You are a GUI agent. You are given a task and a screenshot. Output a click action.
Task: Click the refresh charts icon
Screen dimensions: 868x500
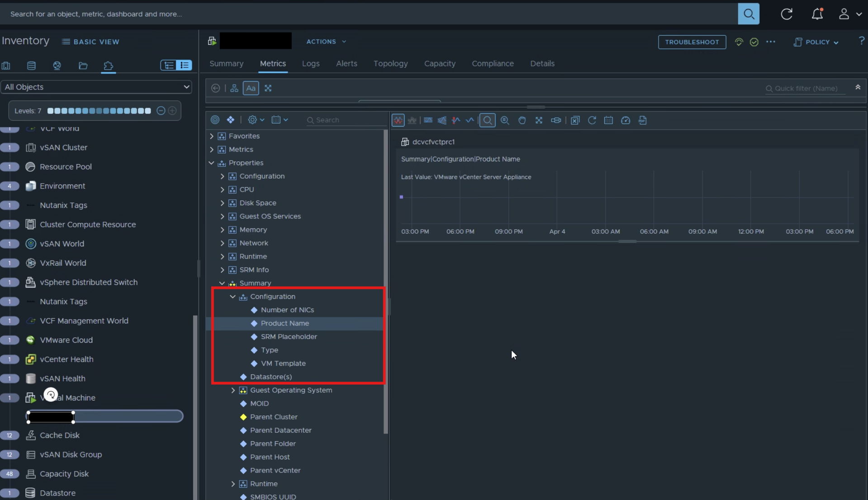(592, 120)
